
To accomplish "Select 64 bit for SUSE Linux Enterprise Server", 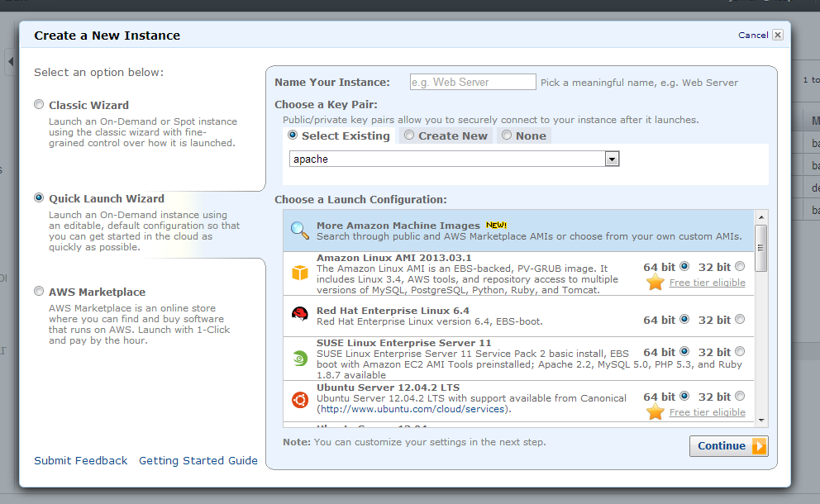I will pyautogui.click(x=684, y=351).
